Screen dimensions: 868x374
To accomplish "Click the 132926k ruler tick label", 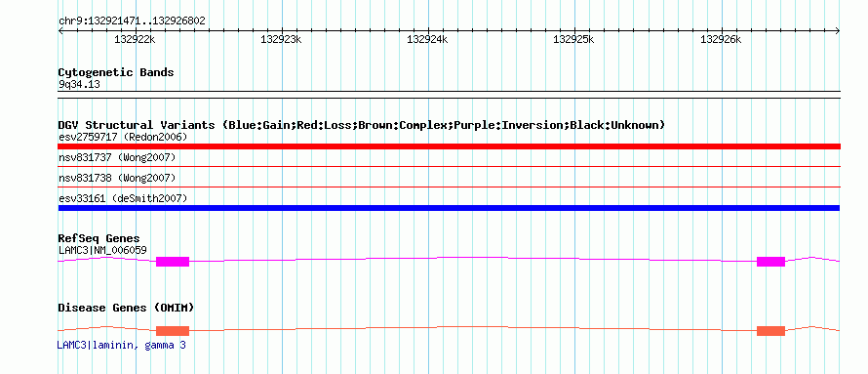I will [x=721, y=39].
